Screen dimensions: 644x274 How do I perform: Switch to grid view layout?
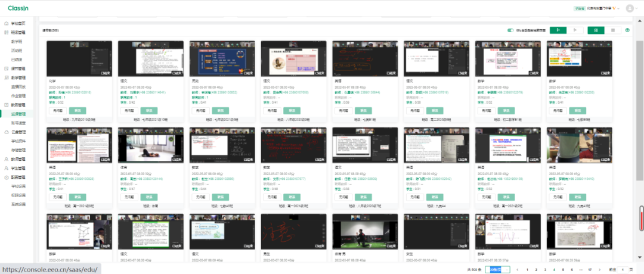pyautogui.click(x=595, y=30)
